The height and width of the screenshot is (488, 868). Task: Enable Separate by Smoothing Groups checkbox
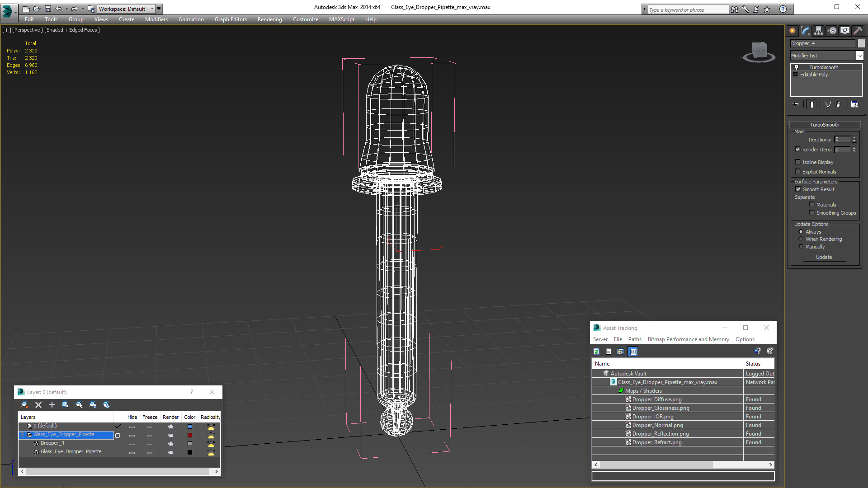(x=811, y=213)
